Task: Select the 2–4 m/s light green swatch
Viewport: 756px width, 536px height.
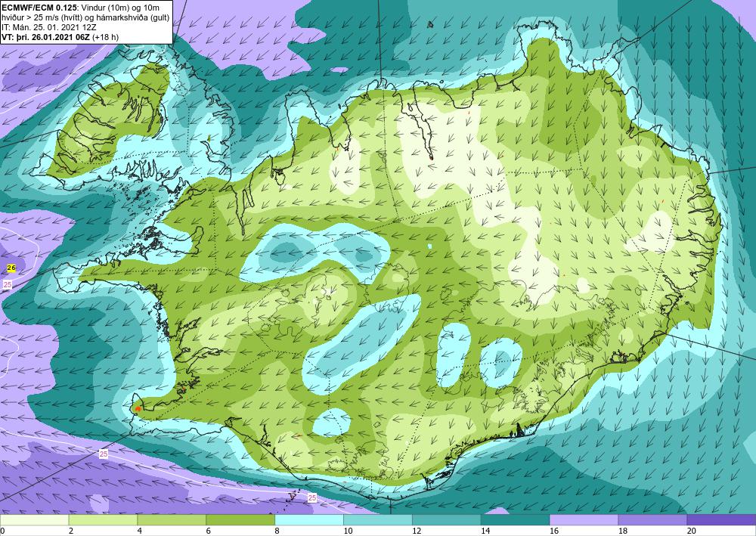Action: [103, 520]
